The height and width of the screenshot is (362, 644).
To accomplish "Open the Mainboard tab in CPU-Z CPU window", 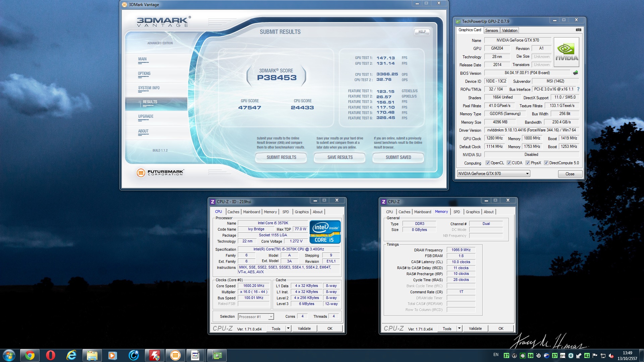I will coord(251,212).
